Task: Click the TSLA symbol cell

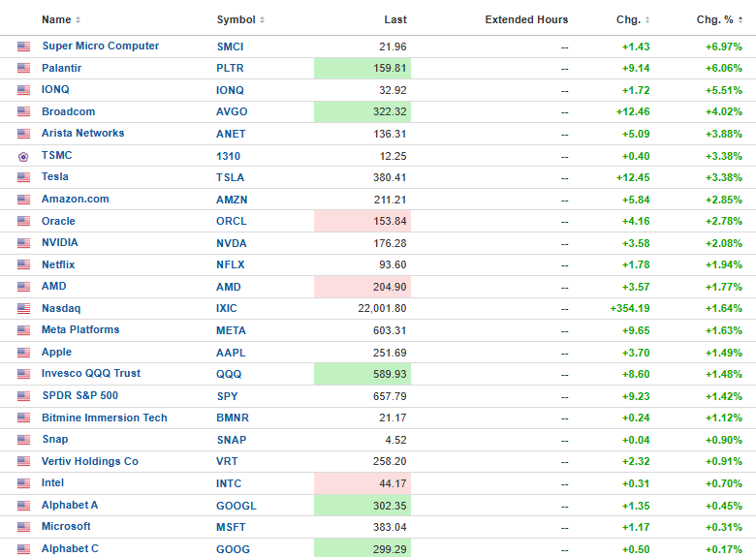Action: coord(230,177)
